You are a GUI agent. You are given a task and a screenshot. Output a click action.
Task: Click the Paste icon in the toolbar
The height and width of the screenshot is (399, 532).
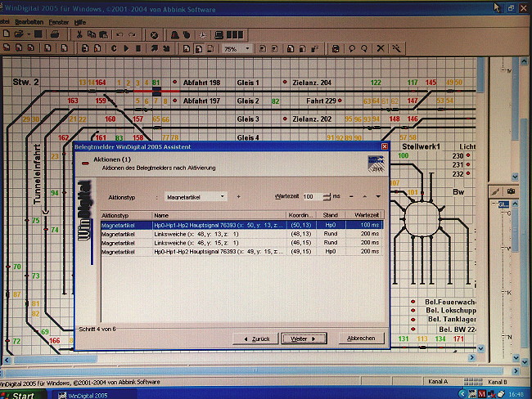[x=103, y=34]
